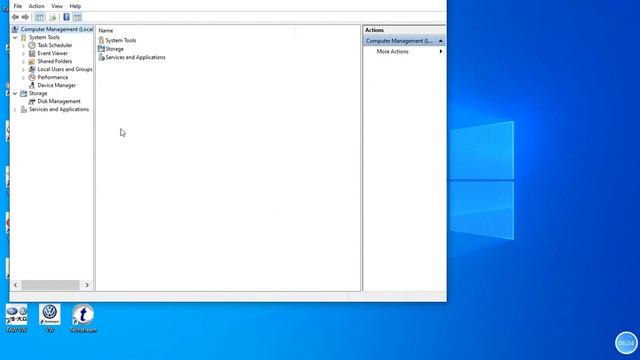Open the blue Help toolbar icon

tap(66, 17)
